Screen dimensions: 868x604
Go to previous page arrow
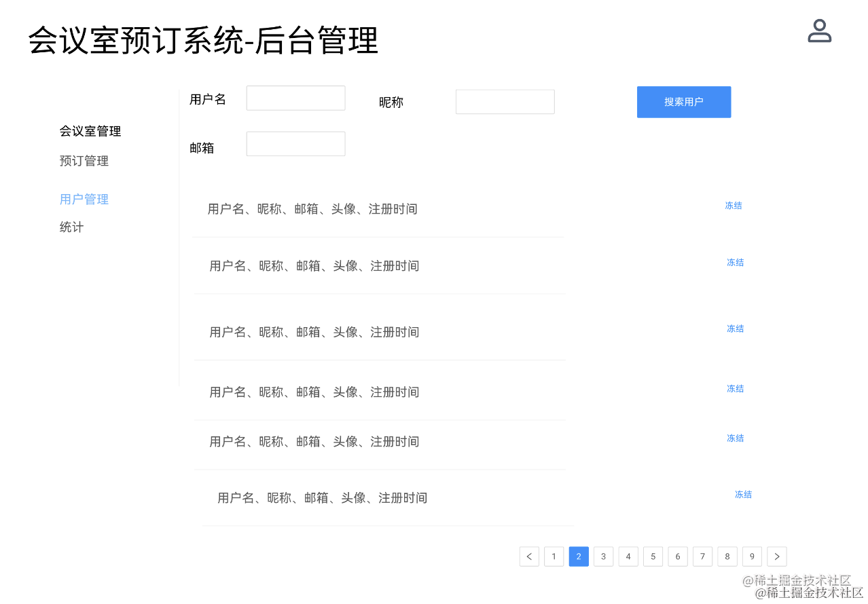tap(529, 556)
